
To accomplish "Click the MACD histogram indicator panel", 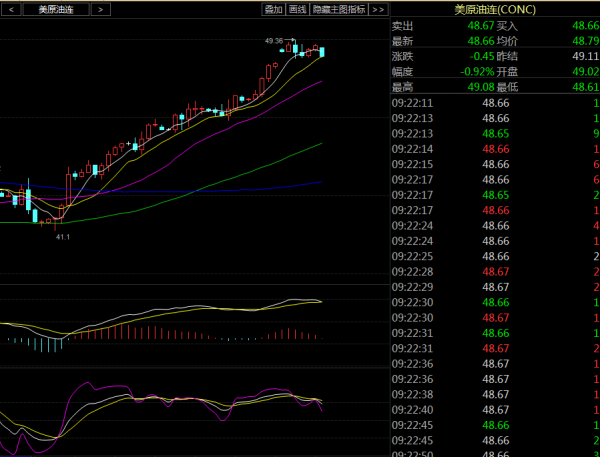I will [x=160, y=334].
